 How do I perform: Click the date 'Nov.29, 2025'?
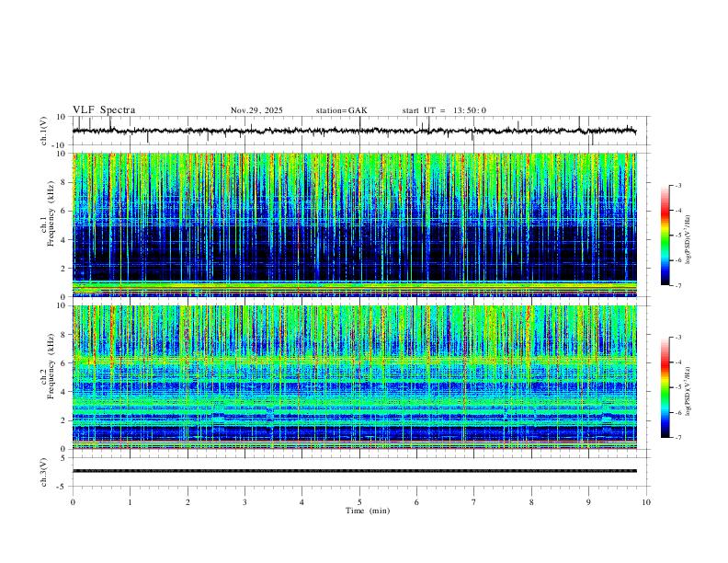[x=256, y=110]
